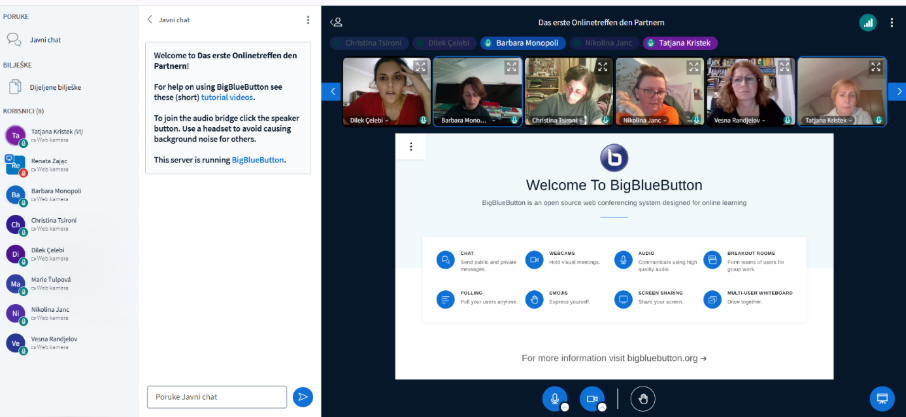Mute the microphone
Viewport: 906px width, 417px height.
(554, 398)
